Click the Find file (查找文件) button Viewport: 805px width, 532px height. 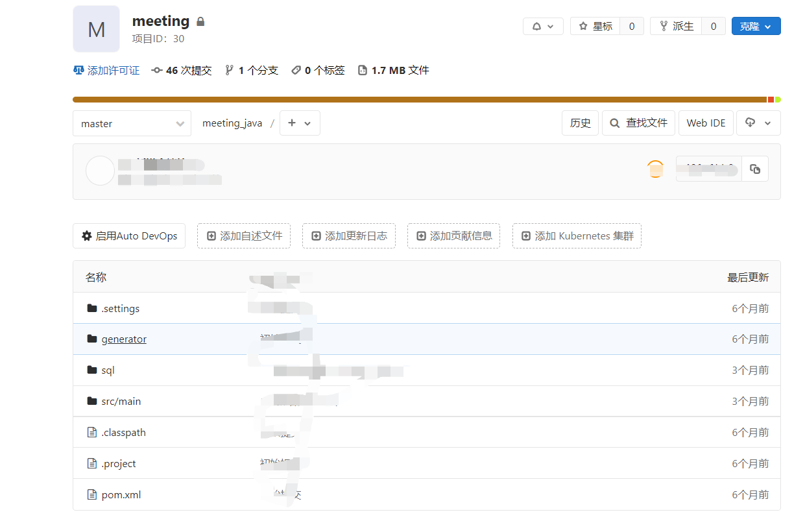638,123
